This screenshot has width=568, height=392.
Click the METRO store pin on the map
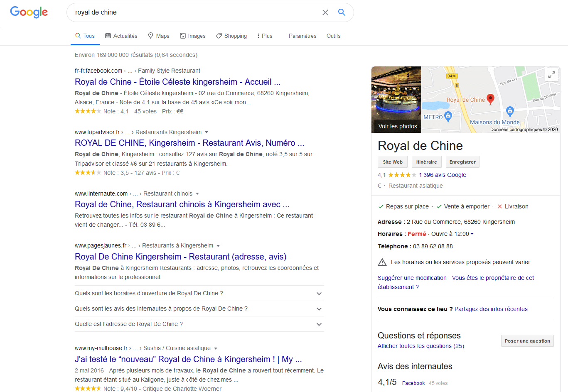(x=448, y=116)
